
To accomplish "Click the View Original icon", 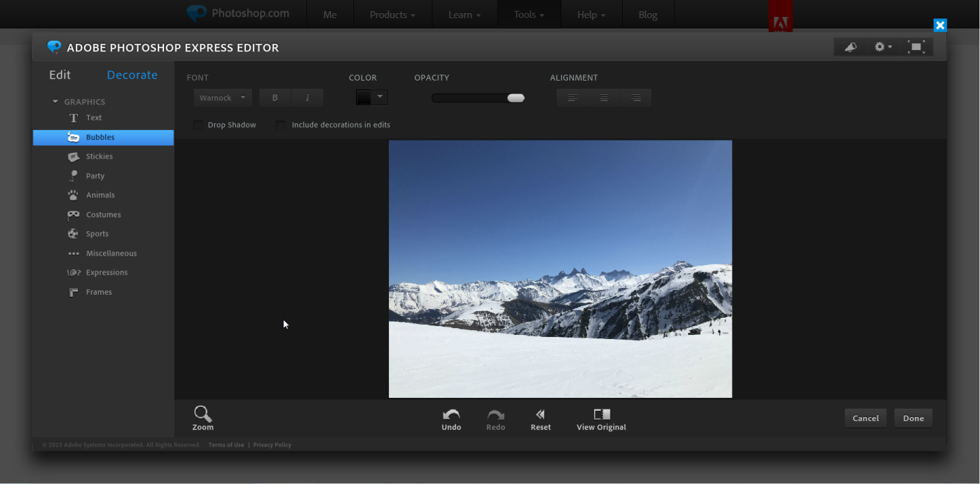I will click(x=601, y=414).
